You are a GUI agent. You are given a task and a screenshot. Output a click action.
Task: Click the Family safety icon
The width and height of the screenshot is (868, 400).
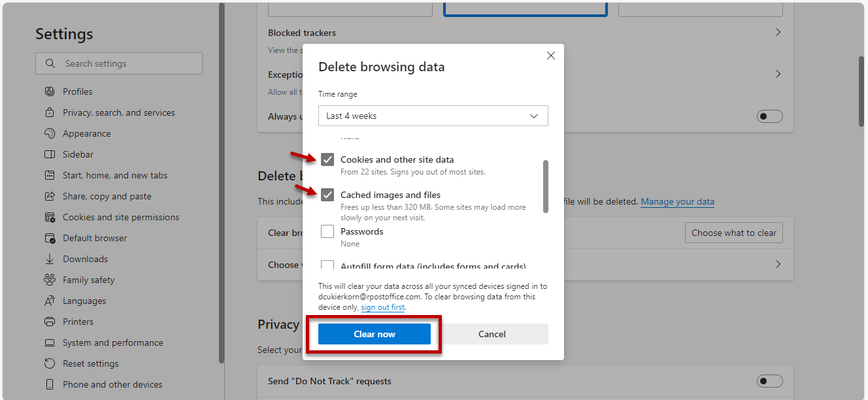[x=50, y=280]
